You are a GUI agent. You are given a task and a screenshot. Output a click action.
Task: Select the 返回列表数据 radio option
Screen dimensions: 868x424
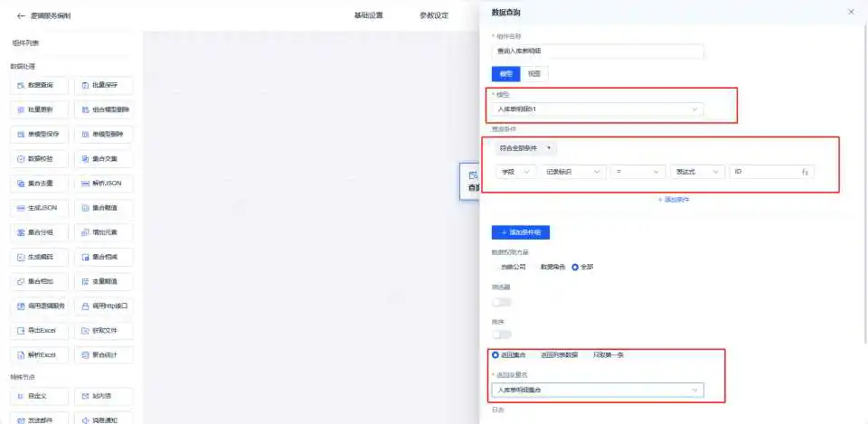(x=556, y=354)
